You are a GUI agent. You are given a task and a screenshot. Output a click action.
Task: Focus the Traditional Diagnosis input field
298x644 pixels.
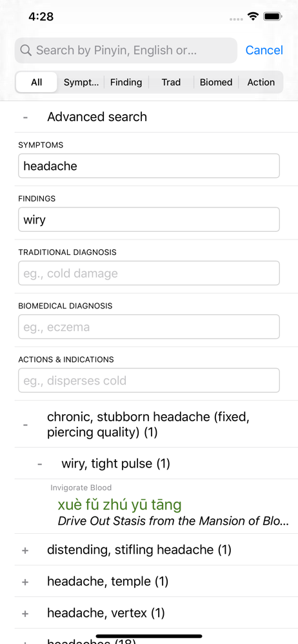(x=149, y=273)
